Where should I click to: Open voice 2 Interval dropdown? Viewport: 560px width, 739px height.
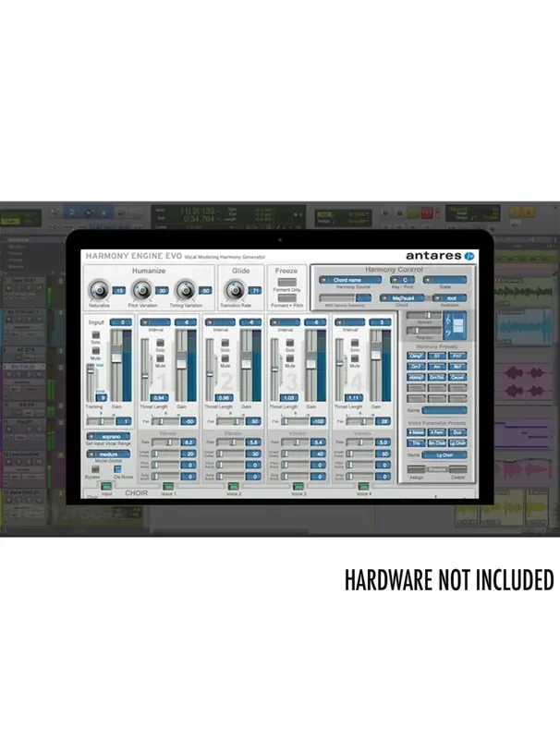pyautogui.click(x=221, y=322)
